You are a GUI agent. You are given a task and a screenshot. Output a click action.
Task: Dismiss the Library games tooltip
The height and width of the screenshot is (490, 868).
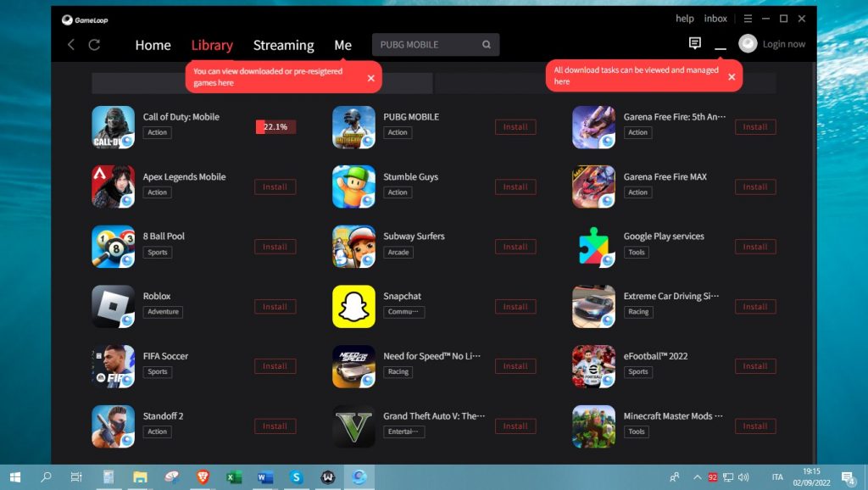click(370, 78)
